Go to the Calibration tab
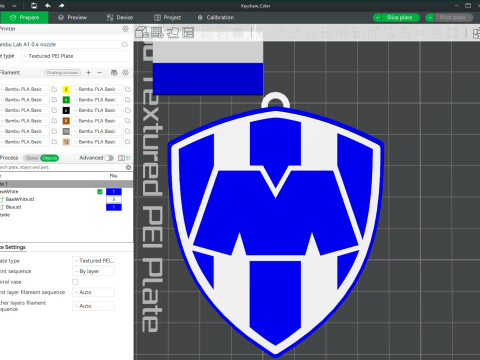Viewport: 480px width, 360px height. coord(216,17)
